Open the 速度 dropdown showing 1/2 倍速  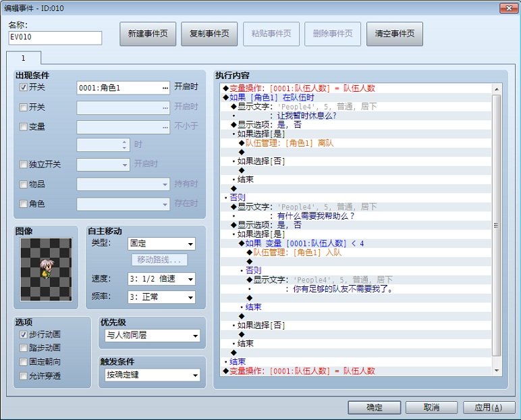(161, 279)
